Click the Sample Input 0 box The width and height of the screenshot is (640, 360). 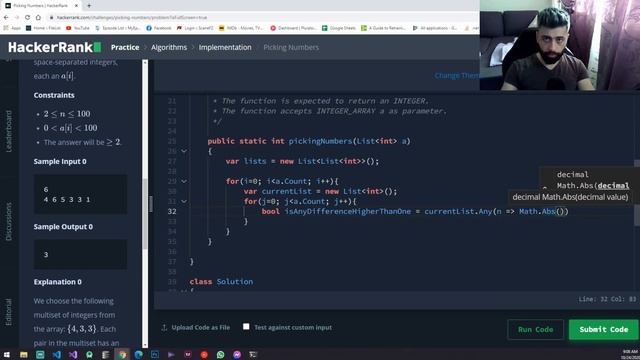click(80, 194)
